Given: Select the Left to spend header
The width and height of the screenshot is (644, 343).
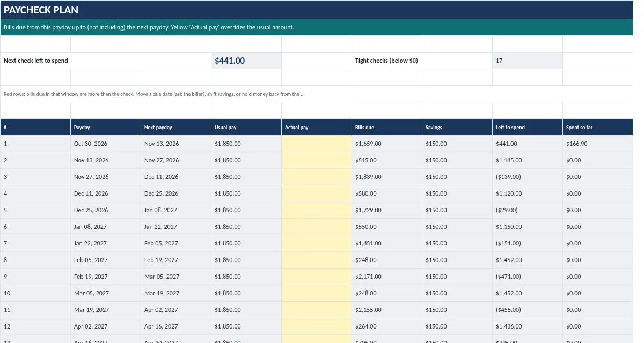Looking at the screenshot, I should coord(528,128).
